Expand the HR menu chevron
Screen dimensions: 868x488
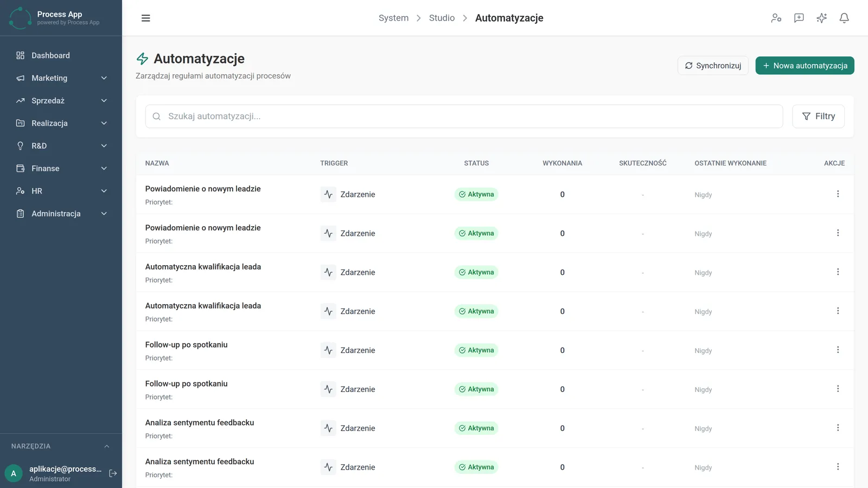104,191
